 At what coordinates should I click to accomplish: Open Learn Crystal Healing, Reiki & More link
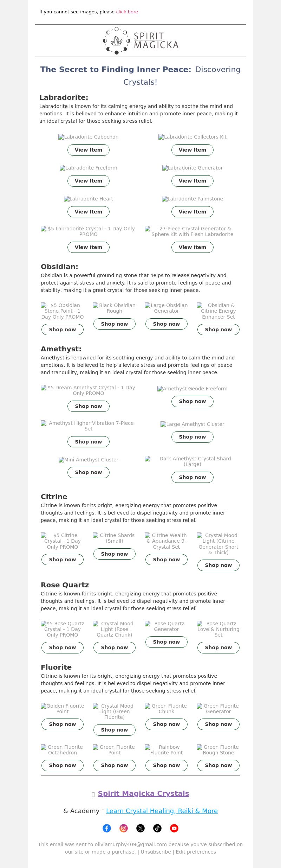coord(162,811)
